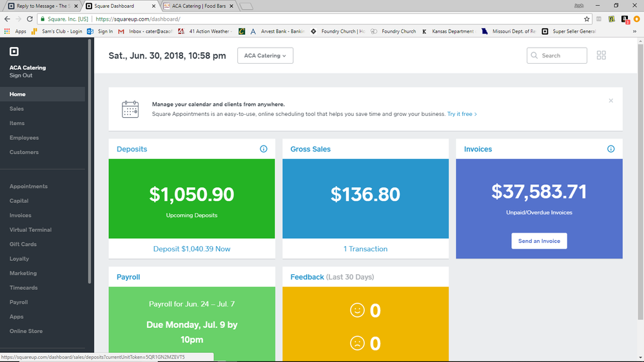The image size is (644, 362).
Task: Click the Square logo in sidebar
Action: [14, 52]
